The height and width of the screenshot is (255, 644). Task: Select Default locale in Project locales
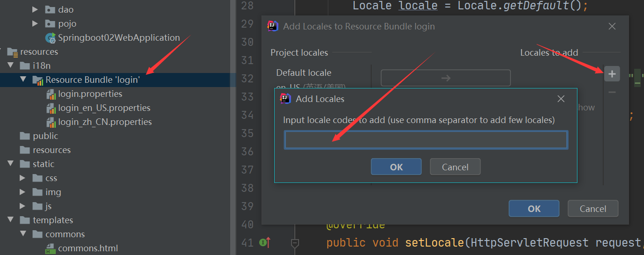304,73
